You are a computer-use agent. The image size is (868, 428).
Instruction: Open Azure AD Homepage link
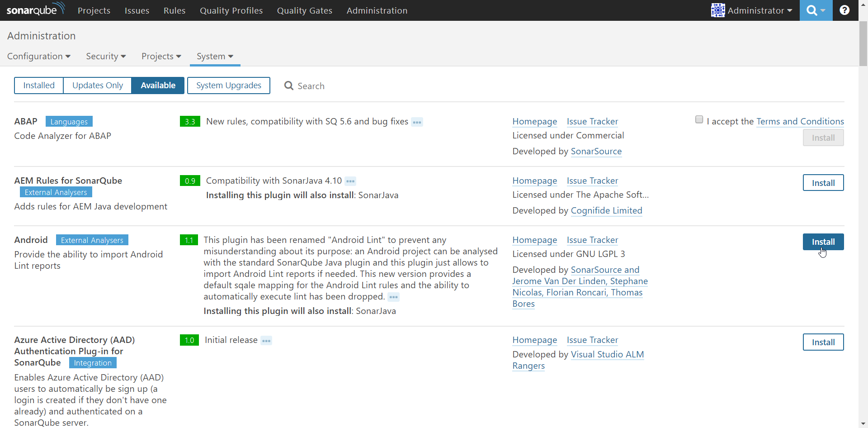tap(535, 340)
